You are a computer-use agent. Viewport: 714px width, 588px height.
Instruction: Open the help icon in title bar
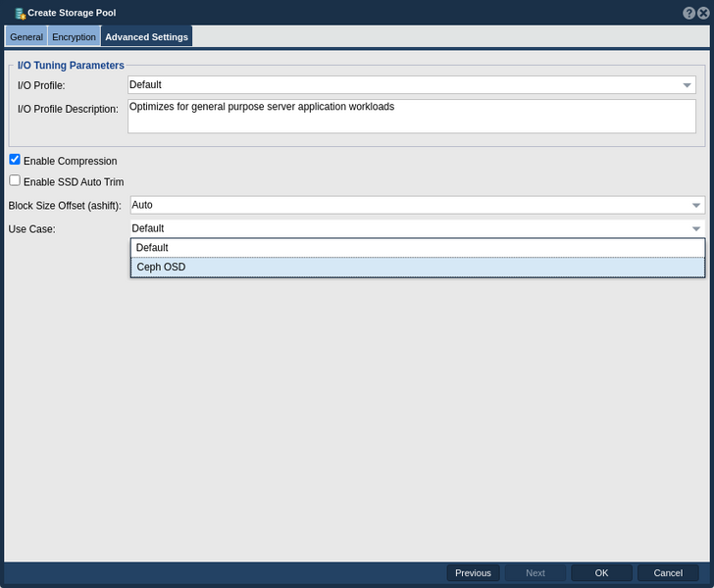pos(688,13)
